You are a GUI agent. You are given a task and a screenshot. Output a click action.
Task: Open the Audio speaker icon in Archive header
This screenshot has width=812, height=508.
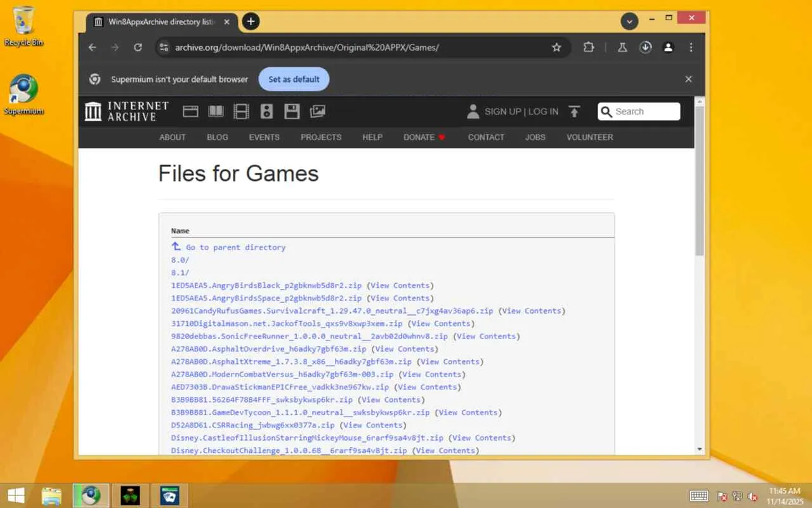[266, 112]
